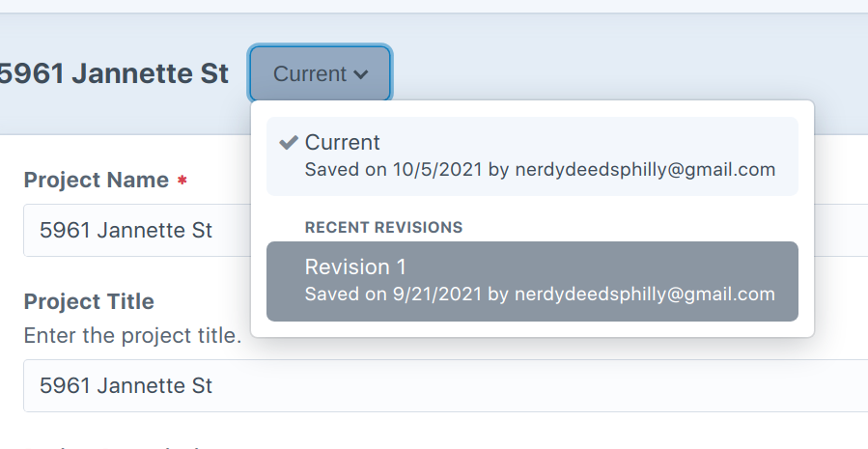Click the Project Name field label

pyautogui.click(x=96, y=181)
